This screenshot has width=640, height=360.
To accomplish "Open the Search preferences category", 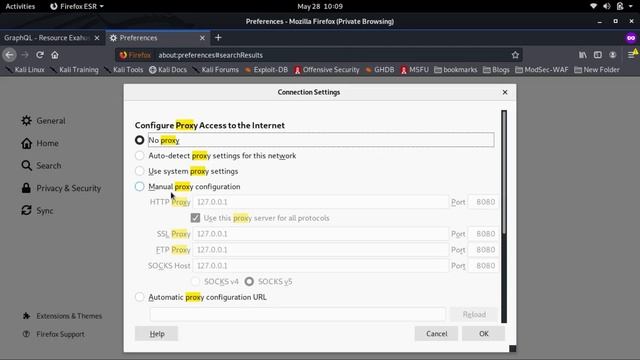I will [41, 165].
